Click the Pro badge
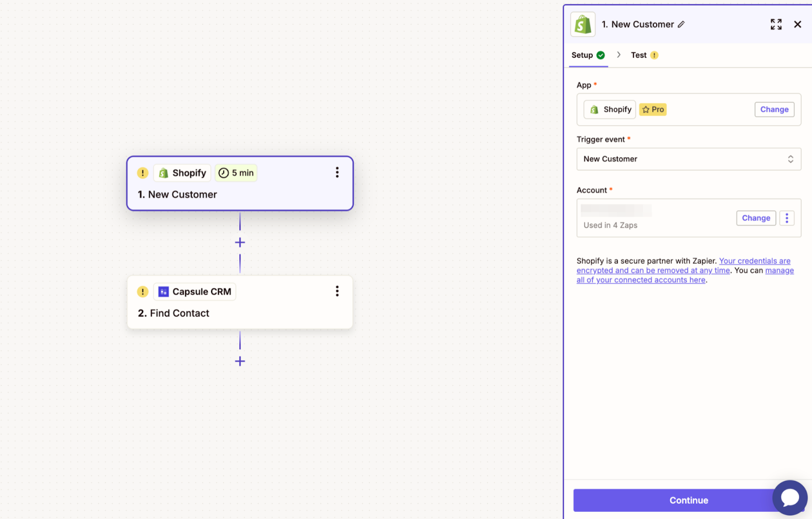812x519 pixels. [653, 110]
